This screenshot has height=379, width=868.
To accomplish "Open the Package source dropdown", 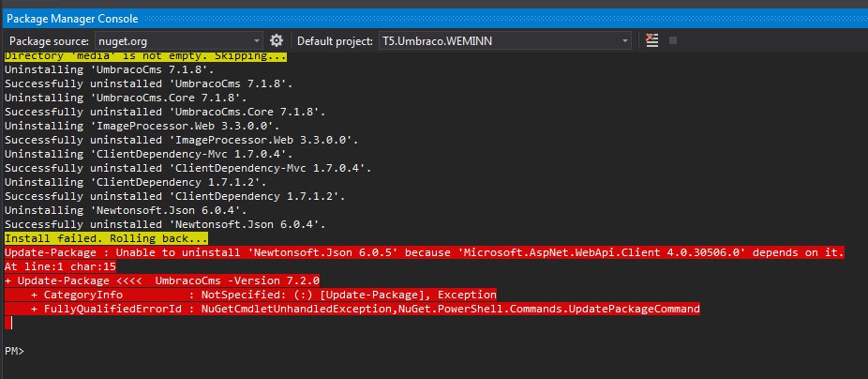I will tap(179, 40).
